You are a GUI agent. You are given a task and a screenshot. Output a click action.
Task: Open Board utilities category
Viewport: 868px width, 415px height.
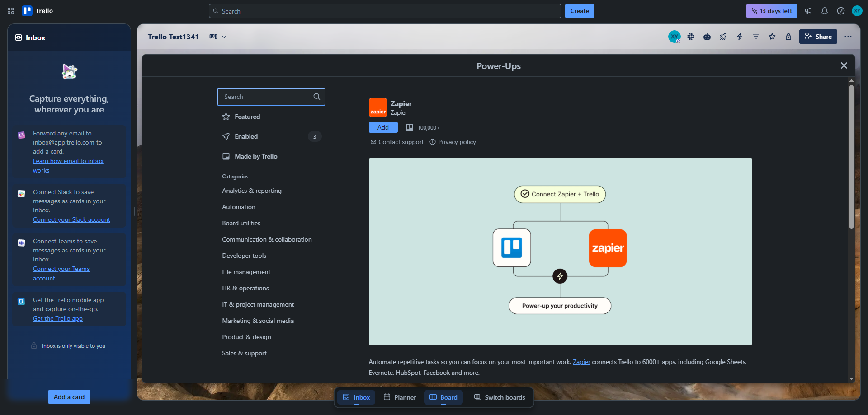241,223
